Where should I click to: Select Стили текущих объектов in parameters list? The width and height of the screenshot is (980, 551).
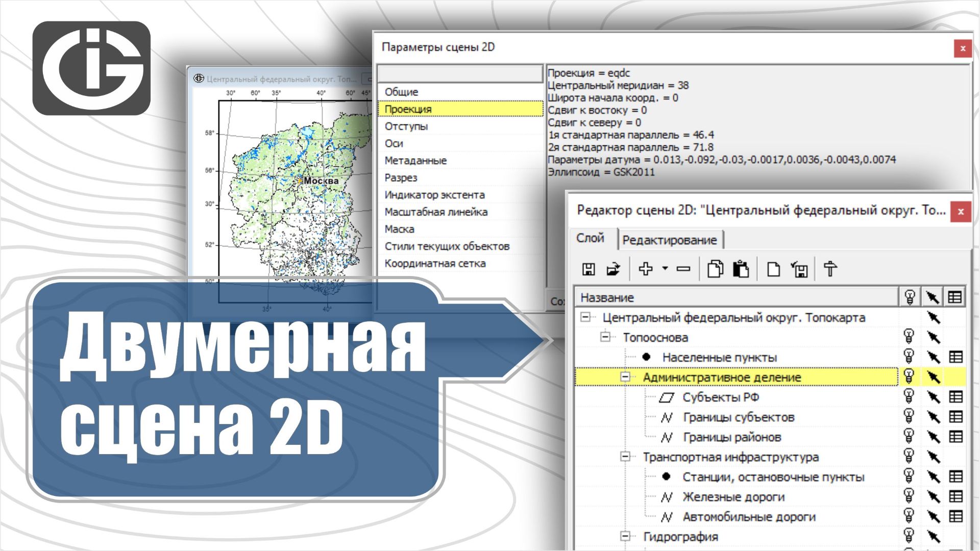click(460, 246)
